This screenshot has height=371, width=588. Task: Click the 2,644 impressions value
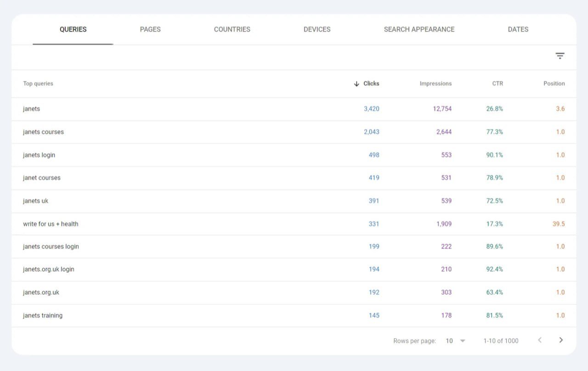444,132
